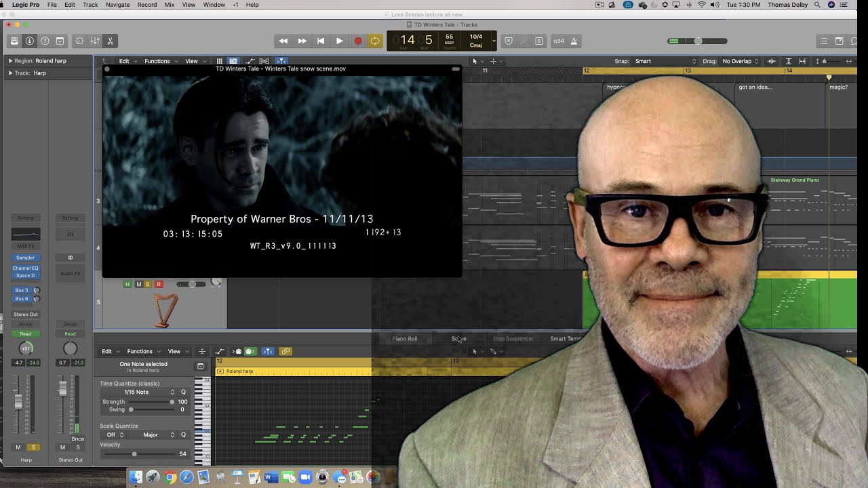Adjust the Strength slider

pyautogui.click(x=151, y=402)
